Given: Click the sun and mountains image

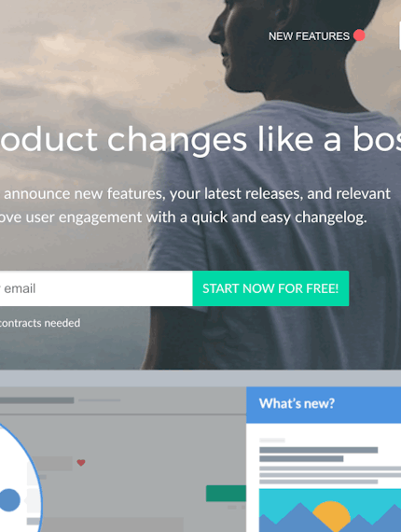Looking at the screenshot, I should [x=330, y=511].
